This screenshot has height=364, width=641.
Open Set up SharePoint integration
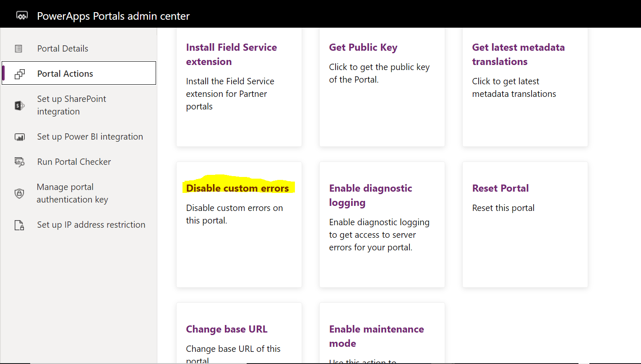(x=71, y=105)
